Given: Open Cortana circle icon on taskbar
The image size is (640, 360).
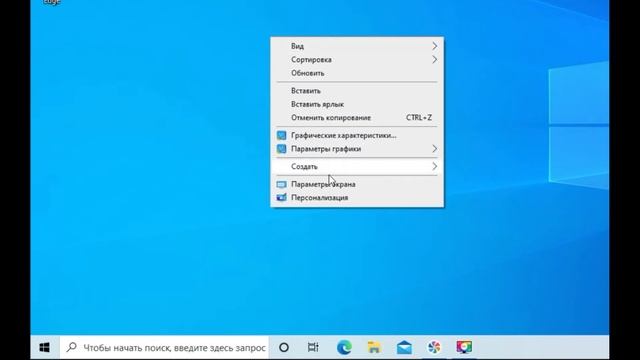Looking at the screenshot, I should point(284,347).
